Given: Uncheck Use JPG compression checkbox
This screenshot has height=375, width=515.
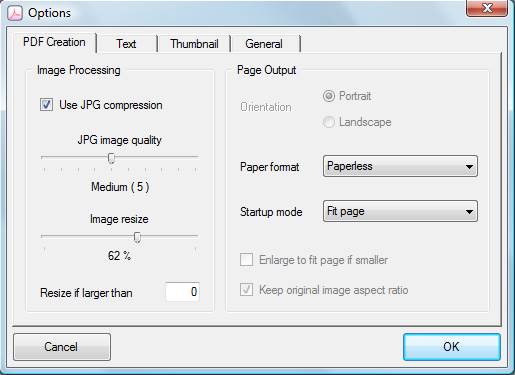Looking at the screenshot, I should point(46,105).
